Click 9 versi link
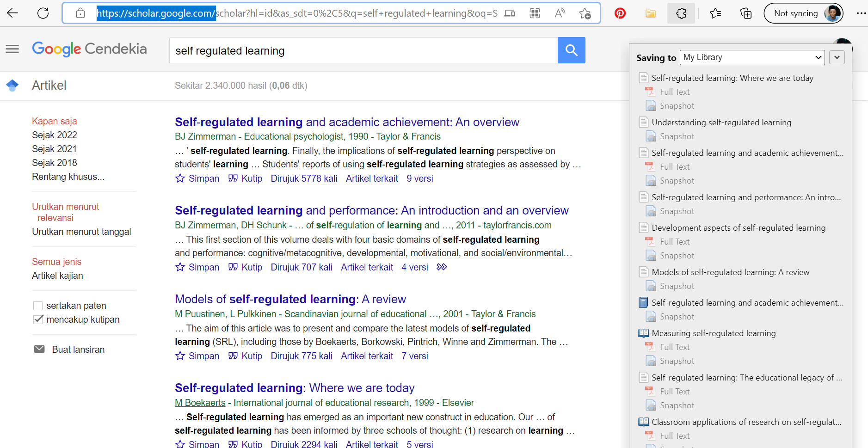The width and height of the screenshot is (868, 448). pos(420,178)
